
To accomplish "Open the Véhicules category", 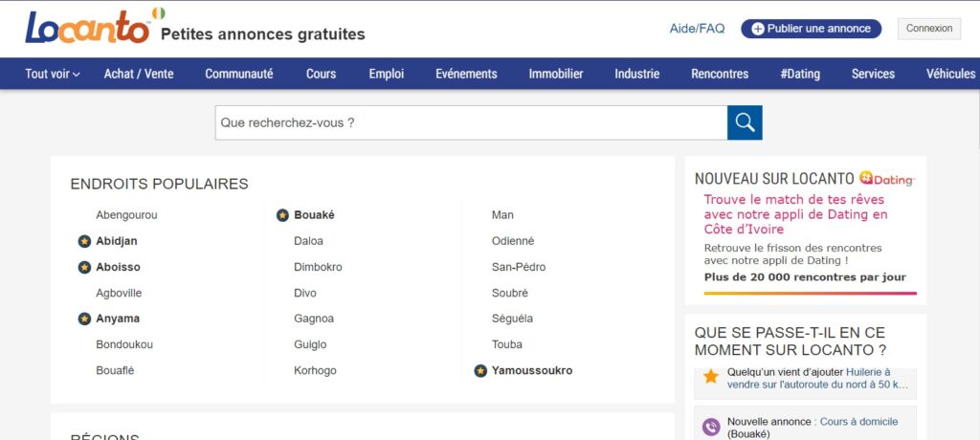I will click(x=950, y=74).
